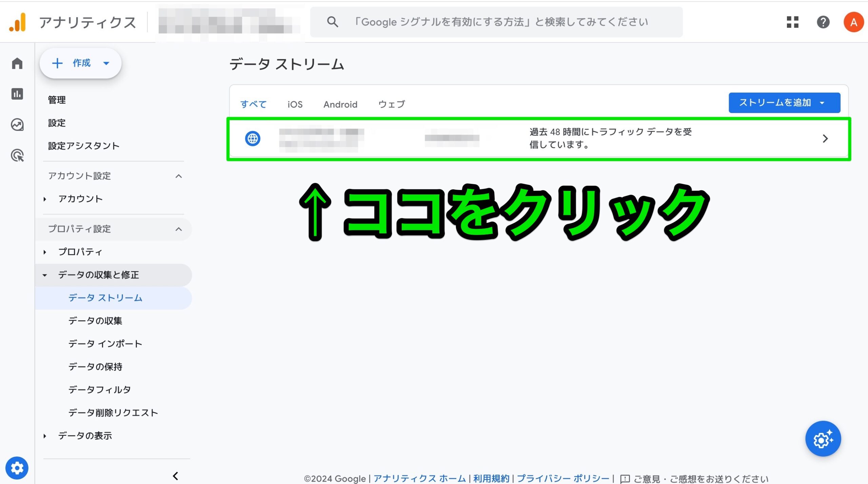Screen dimensions: 868x484
Task: Click the feedback icon in footer
Action: (x=625, y=479)
